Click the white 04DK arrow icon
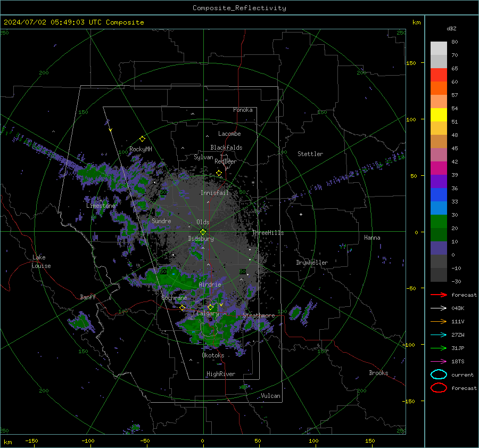Screen dimensions: 479x448 [x=439, y=308]
